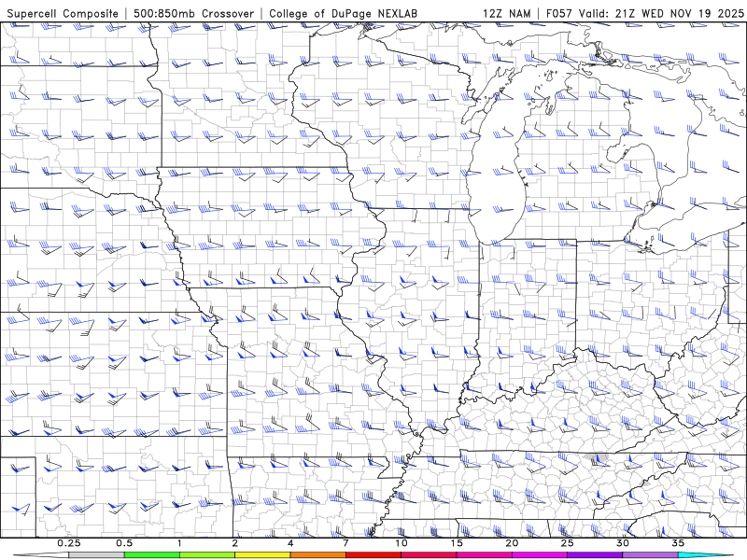Select the violet 25–30 legend segment
The width and height of the screenshot is (747, 560).
[x=595, y=555]
